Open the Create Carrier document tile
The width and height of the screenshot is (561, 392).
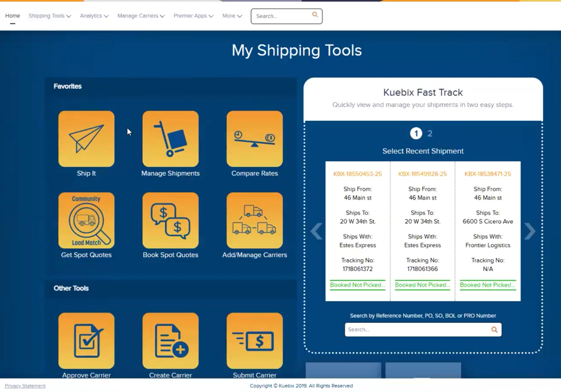(x=170, y=341)
